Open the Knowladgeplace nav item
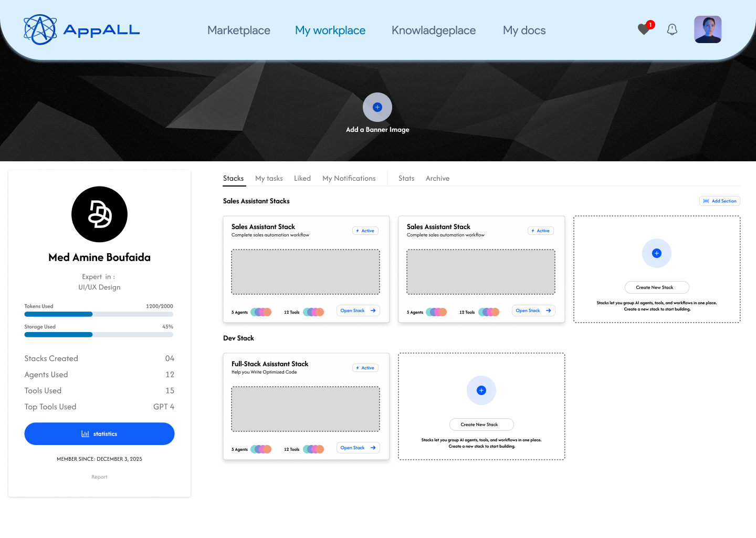Screen dimensions: 756x538 (x=434, y=30)
